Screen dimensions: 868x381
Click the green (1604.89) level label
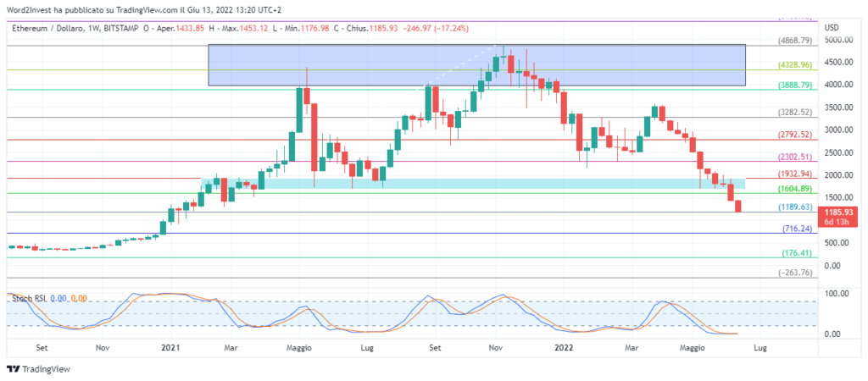coord(796,189)
